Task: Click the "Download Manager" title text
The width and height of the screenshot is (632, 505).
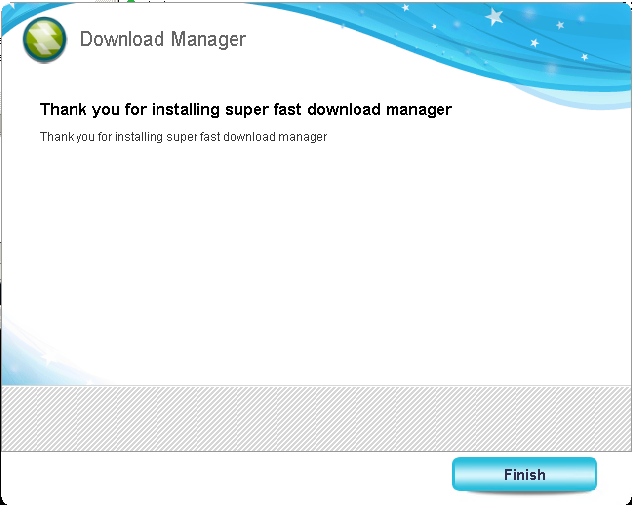Action: click(x=162, y=40)
